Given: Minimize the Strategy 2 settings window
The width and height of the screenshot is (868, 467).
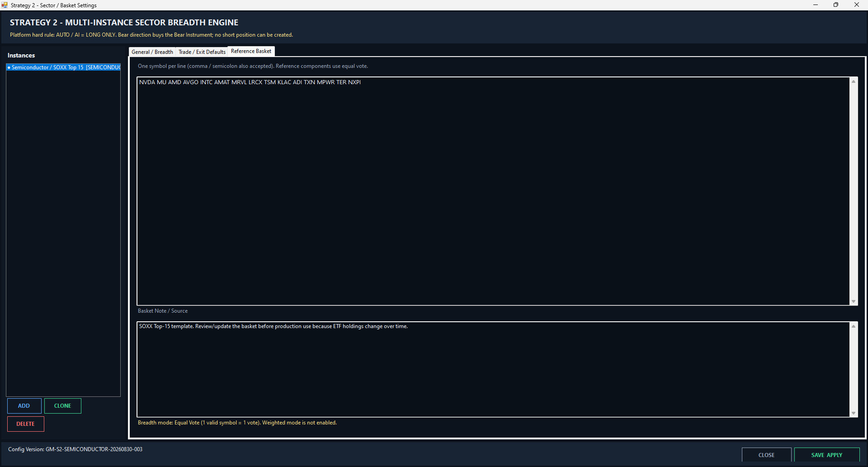Looking at the screenshot, I should tap(816, 5).
